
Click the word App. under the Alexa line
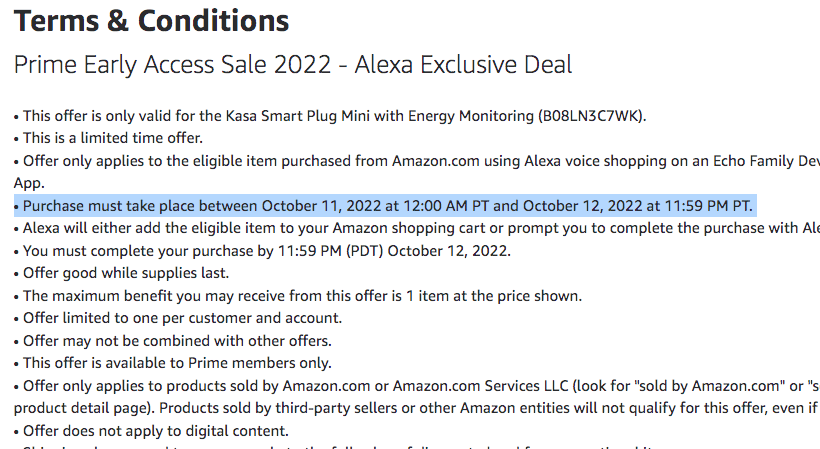[x=29, y=183]
